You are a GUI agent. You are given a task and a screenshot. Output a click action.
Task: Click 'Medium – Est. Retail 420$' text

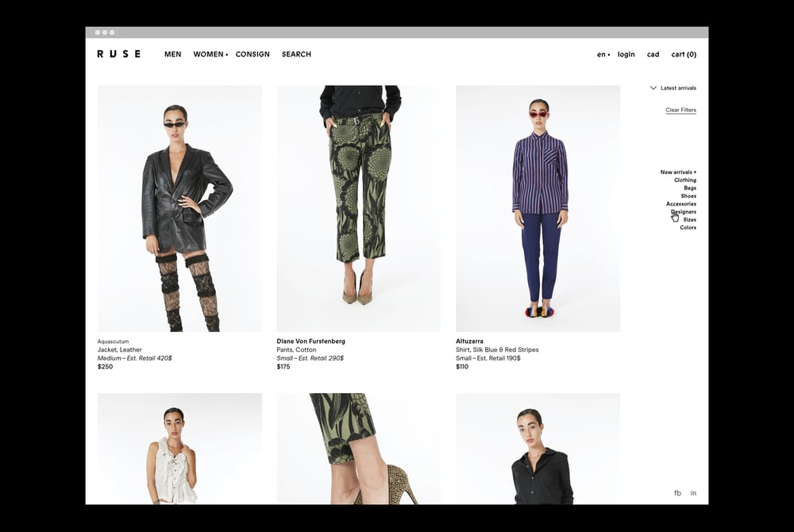coord(135,358)
